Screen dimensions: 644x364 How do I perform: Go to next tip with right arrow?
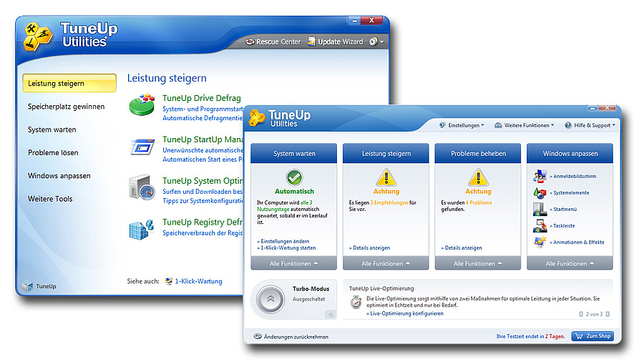[x=609, y=314]
